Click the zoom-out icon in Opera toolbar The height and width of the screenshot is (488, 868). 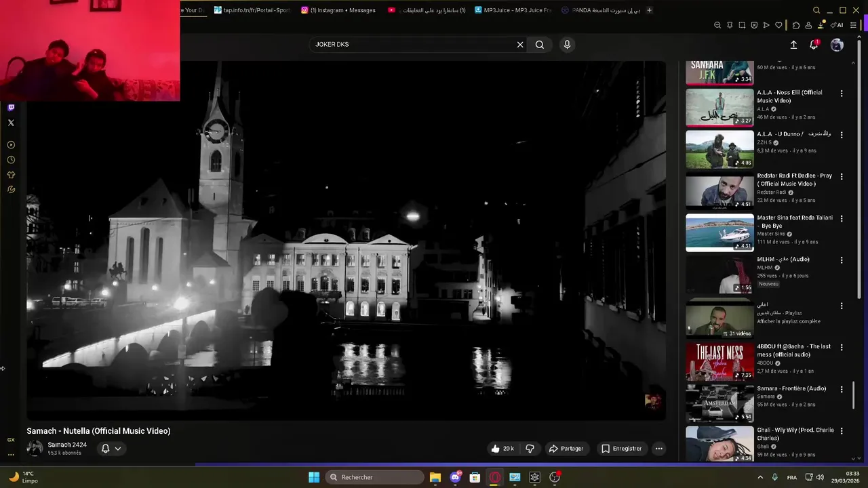717,25
